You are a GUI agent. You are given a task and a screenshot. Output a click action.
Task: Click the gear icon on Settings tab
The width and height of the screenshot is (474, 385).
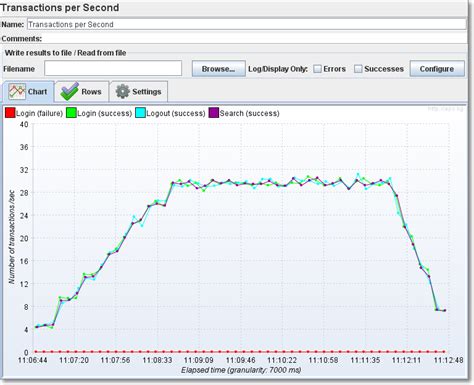pos(122,91)
